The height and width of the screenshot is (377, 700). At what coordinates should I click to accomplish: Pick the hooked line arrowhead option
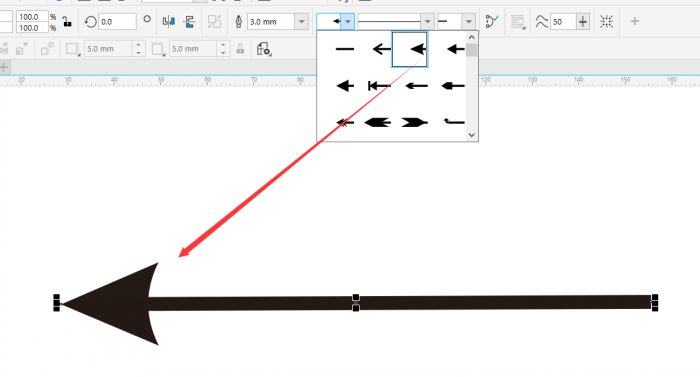pos(454,121)
